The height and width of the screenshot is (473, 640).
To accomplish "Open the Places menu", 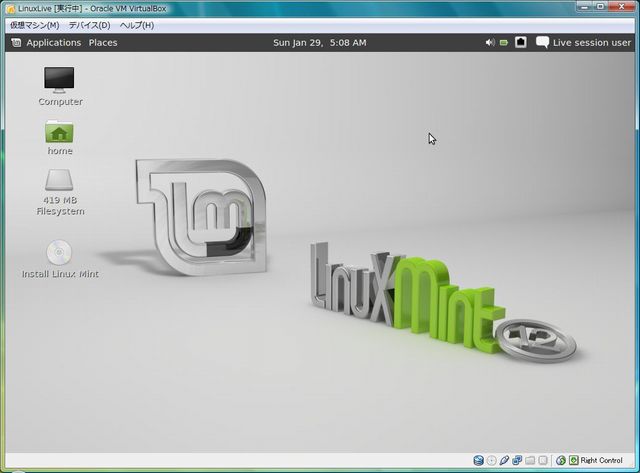I will click(x=103, y=43).
